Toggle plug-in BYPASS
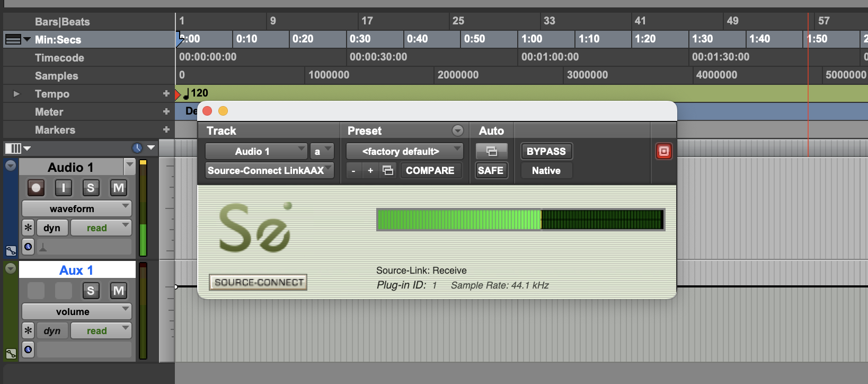The image size is (868, 384). tap(546, 151)
